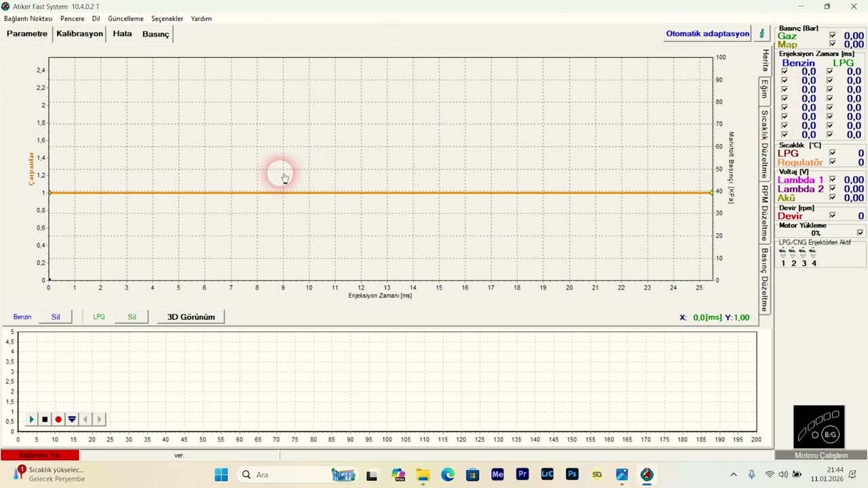Open the Sıcaklık yükselecek weather widget
This screenshot has width=868, height=488.
[49, 474]
